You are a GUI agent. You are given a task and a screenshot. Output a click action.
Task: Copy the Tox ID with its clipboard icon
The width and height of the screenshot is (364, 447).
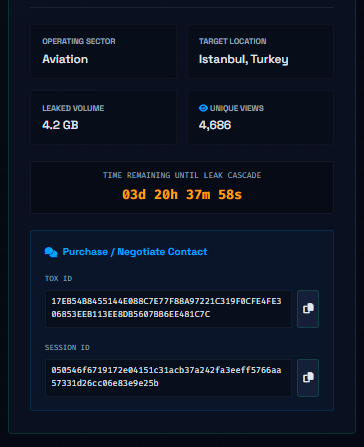(x=308, y=309)
